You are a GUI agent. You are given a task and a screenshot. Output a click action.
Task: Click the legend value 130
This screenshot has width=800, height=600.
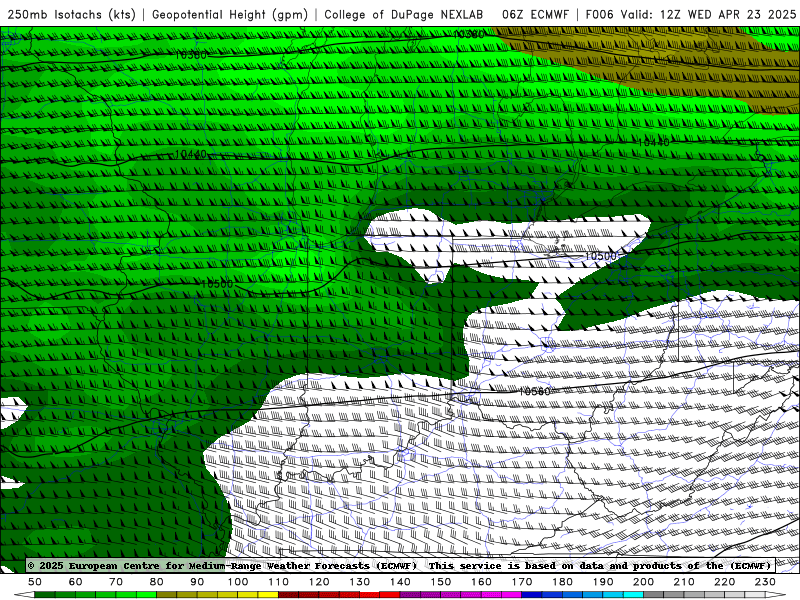[x=360, y=582]
